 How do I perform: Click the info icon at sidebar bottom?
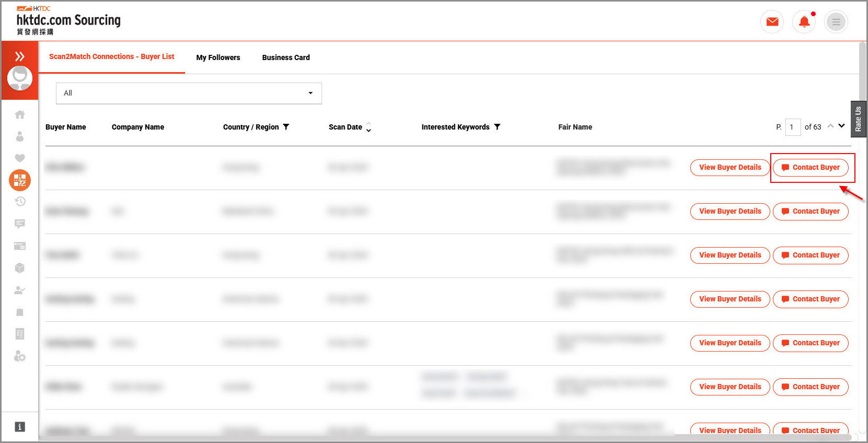click(20, 427)
